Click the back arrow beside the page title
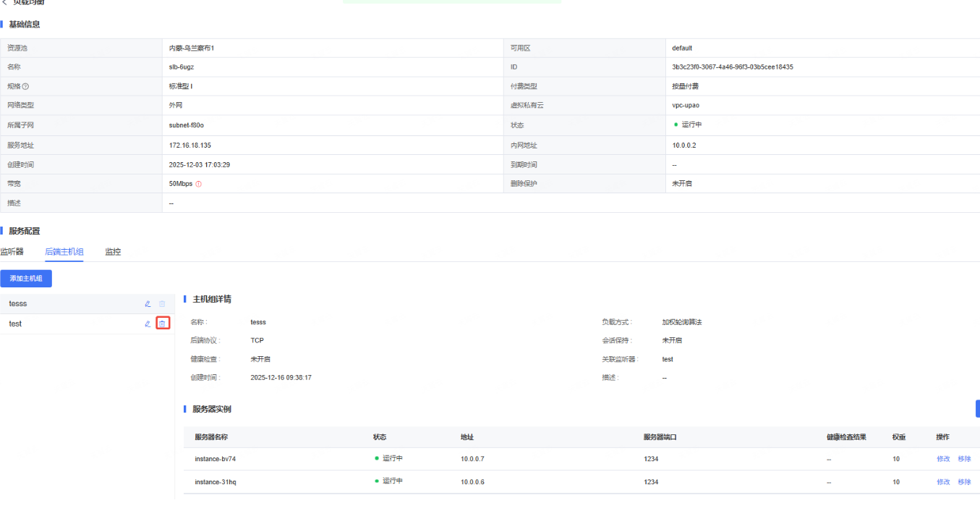Screen dimensions: 980x506 click(4, 3)
